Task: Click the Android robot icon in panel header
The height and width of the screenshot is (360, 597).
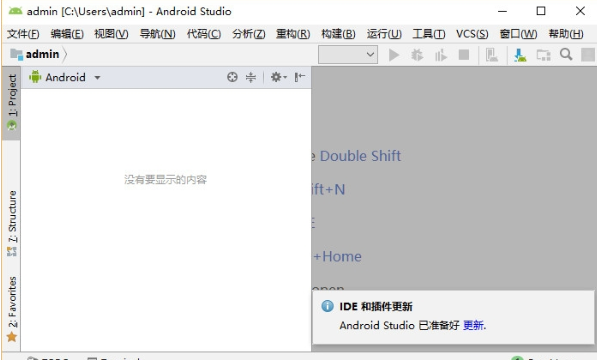Action: click(35, 77)
